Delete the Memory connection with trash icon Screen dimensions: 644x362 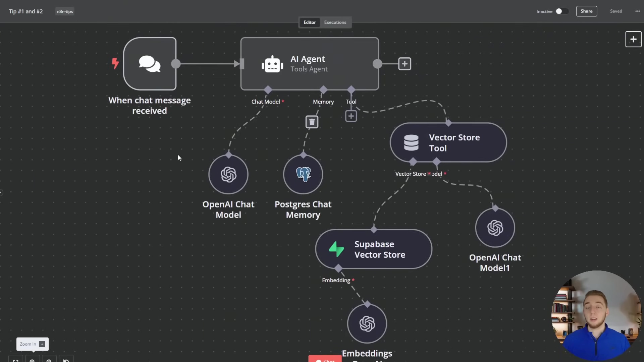pyautogui.click(x=312, y=122)
